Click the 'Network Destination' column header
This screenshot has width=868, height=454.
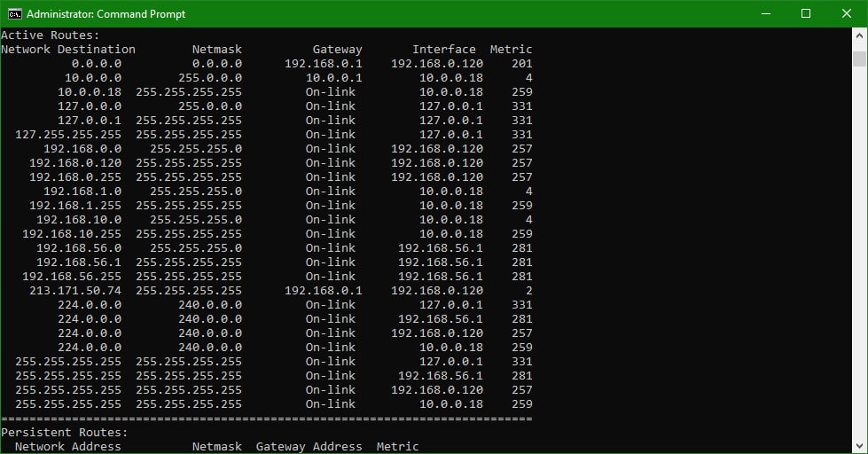click(x=68, y=50)
